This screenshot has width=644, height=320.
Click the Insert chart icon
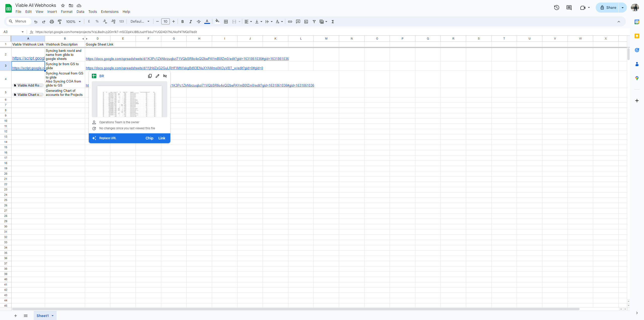[306, 22]
